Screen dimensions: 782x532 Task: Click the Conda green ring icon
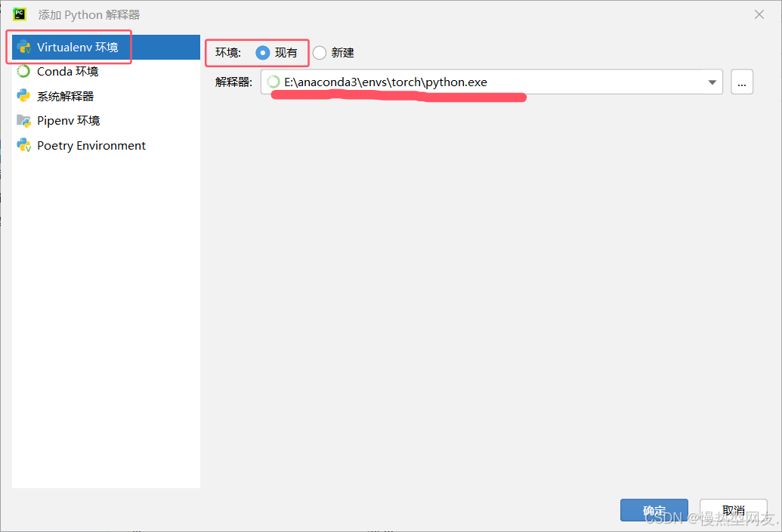[x=23, y=72]
